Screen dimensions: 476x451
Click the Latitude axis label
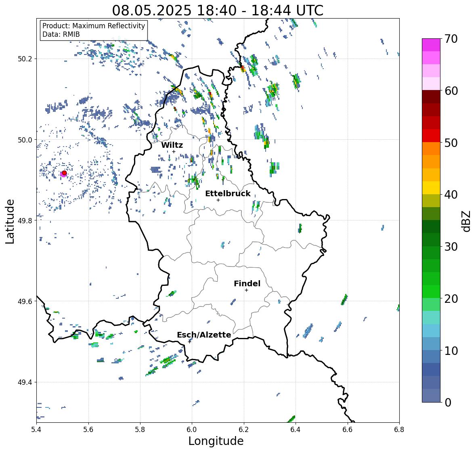point(10,221)
